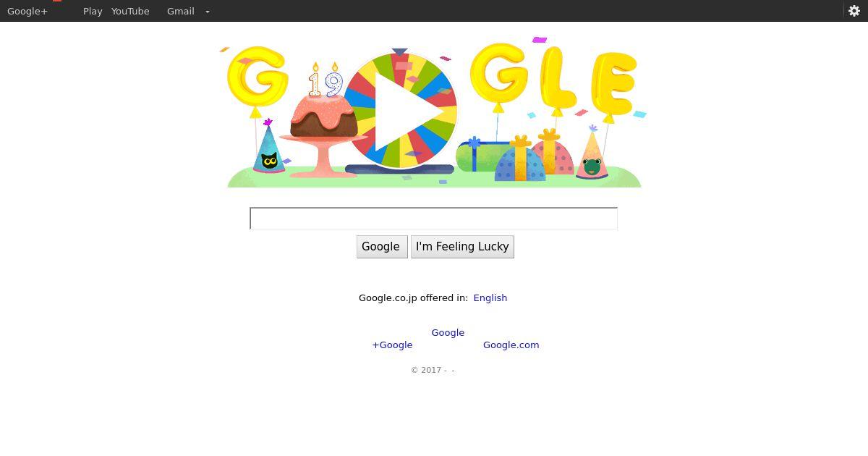Click the Google search button
The height and width of the screenshot is (456, 868).
pyautogui.click(x=382, y=247)
